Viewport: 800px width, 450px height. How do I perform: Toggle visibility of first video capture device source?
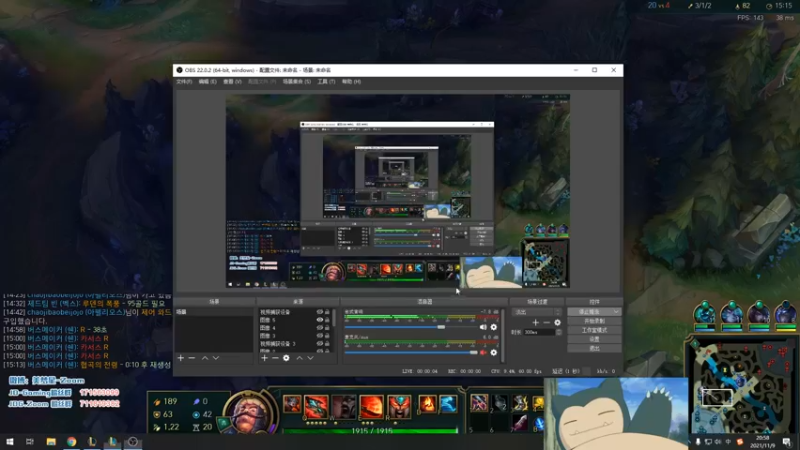319,312
